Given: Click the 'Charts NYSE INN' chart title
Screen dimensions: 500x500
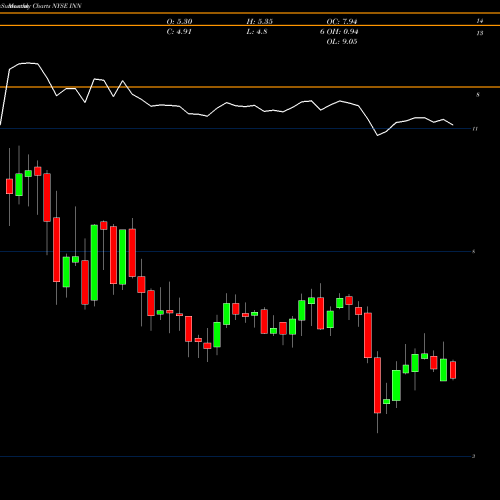Looking at the screenshot, I should point(57,6).
